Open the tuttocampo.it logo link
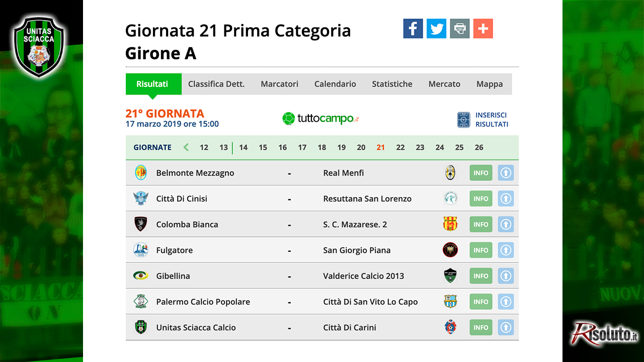Image resolution: width=644 pixels, height=362 pixels. click(x=320, y=119)
